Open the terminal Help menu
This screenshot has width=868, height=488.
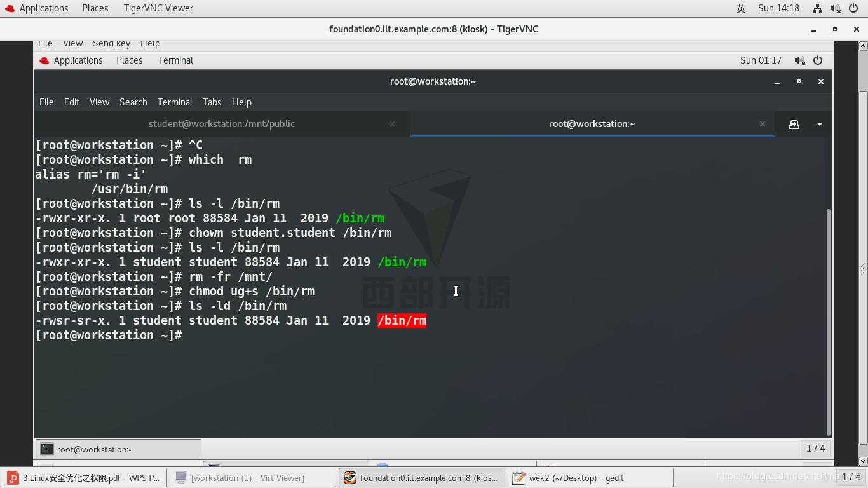(241, 102)
